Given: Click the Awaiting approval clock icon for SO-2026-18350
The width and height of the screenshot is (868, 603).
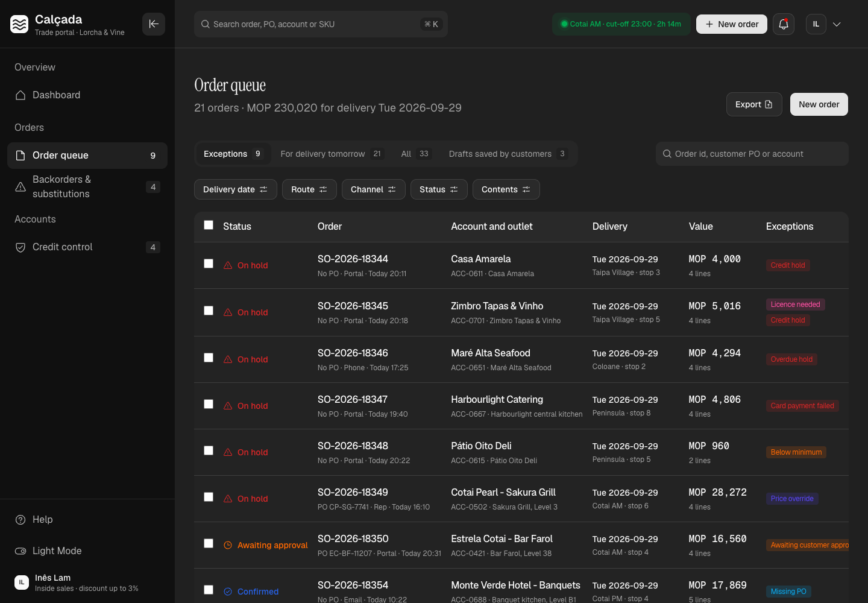Looking at the screenshot, I should point(228,545).
